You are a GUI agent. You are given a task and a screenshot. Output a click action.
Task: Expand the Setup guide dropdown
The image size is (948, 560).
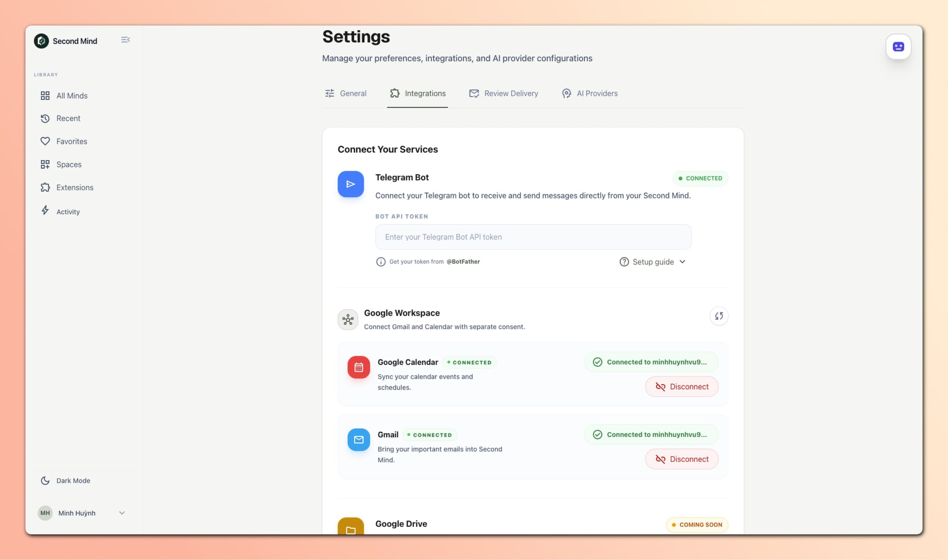point(653,262)
